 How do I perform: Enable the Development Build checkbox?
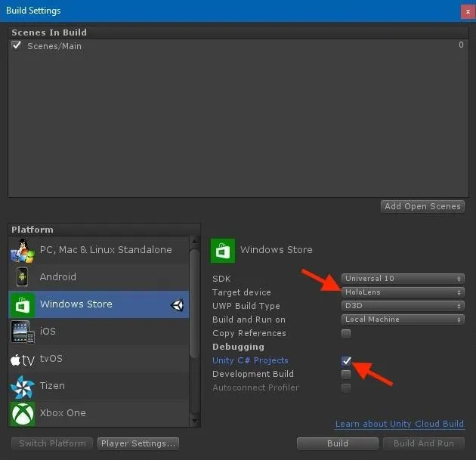click(346, 374)
